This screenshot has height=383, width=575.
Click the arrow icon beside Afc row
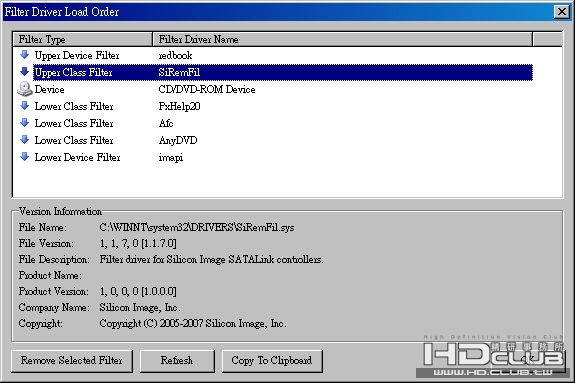click(25, 123)
